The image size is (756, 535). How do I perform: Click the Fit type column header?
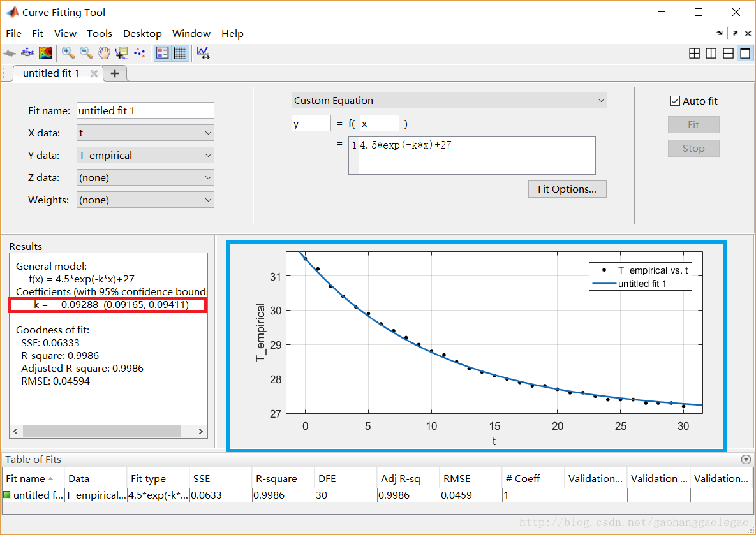tap(158, 479)
